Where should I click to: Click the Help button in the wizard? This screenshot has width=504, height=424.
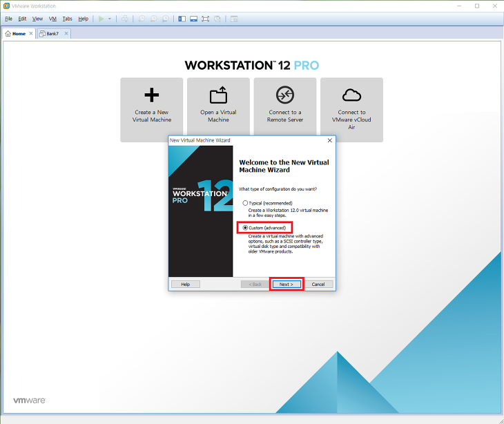pos(186,285)
